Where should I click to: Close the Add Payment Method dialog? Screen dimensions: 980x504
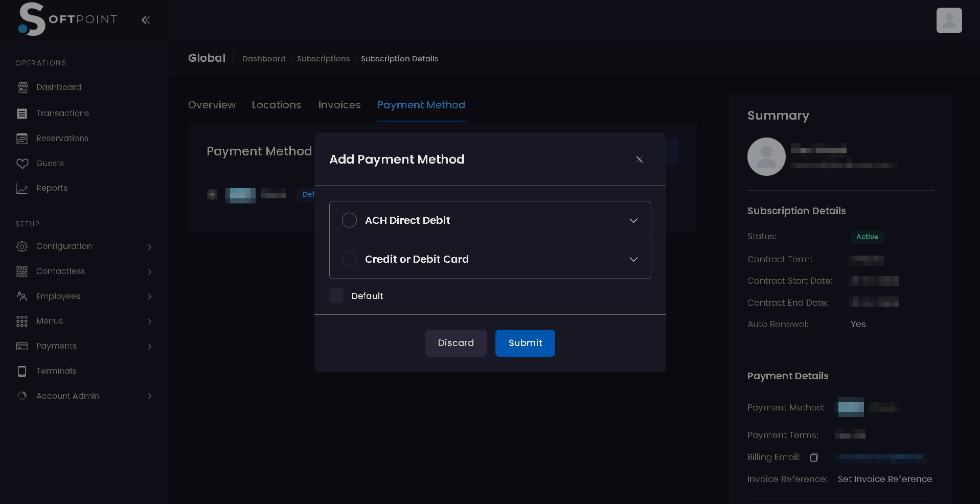click(639, 159)
